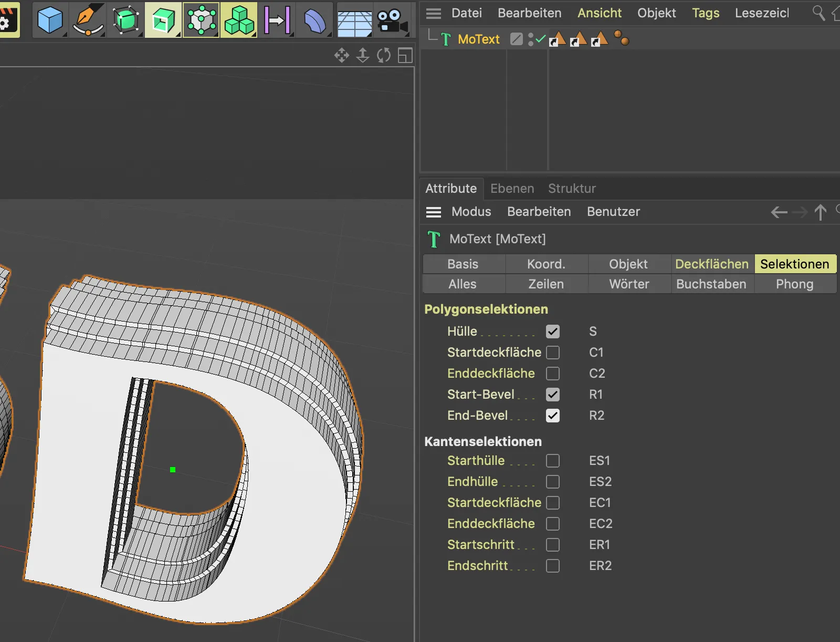Uncheck the Hülle polygon selection checkbox
The height and width of the screenshot is (642, 840).
[553, 332]
